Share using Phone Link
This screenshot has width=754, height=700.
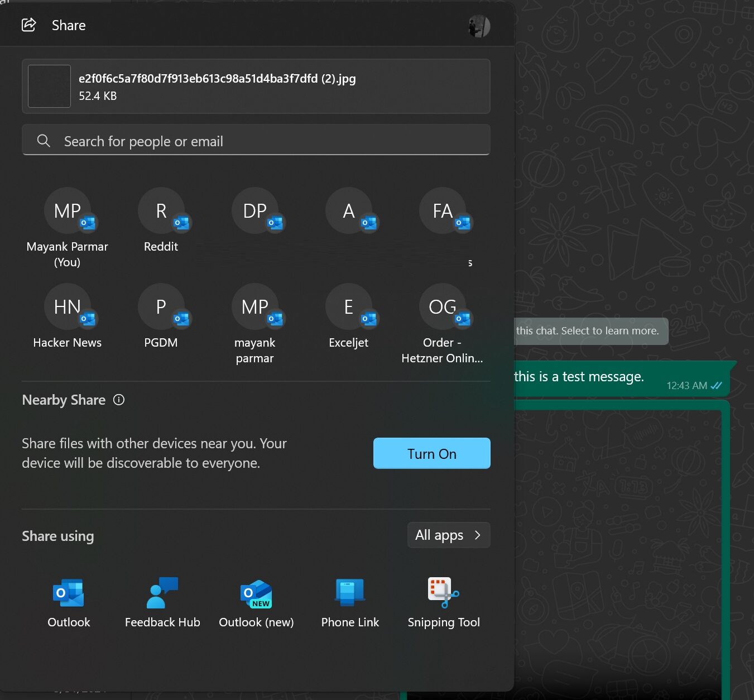(x=350, y=603)
